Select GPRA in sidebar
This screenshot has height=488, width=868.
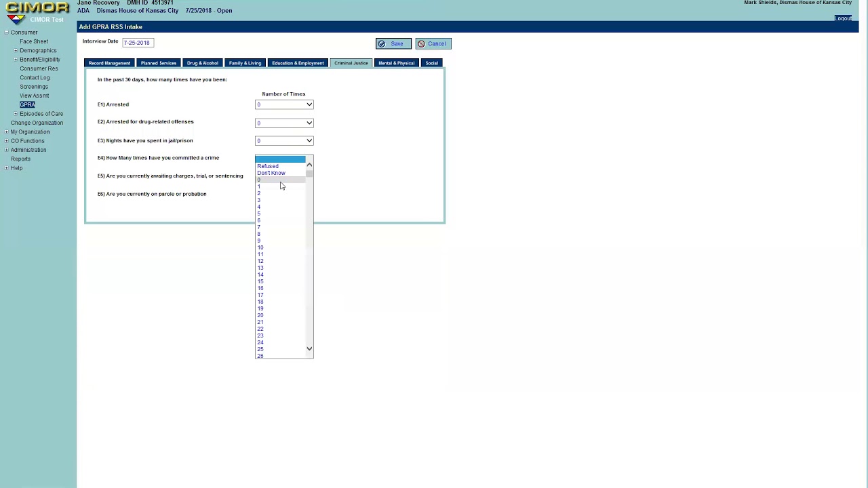tap(27, 105)
